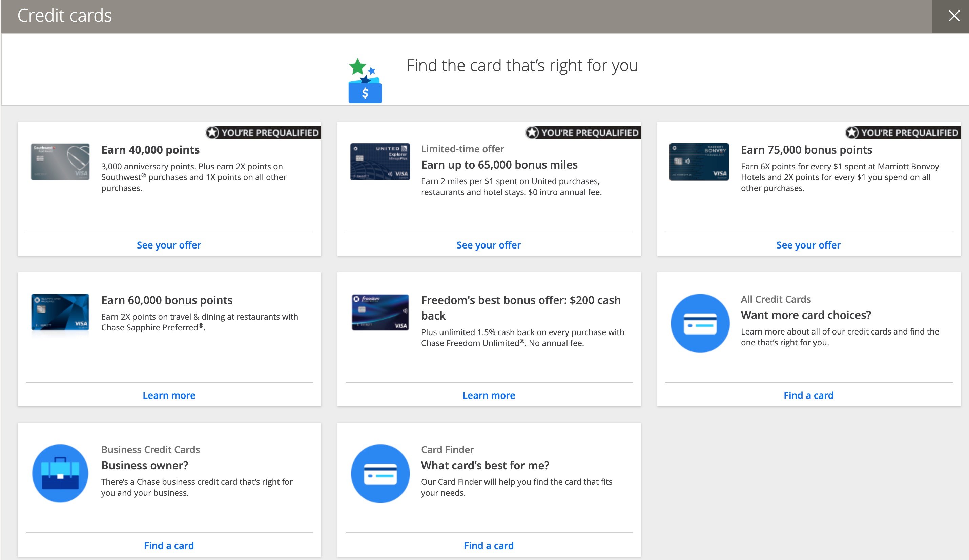Click the Southwest card image
Viewport: 969px width, 560px height.
tap(60, 162)
